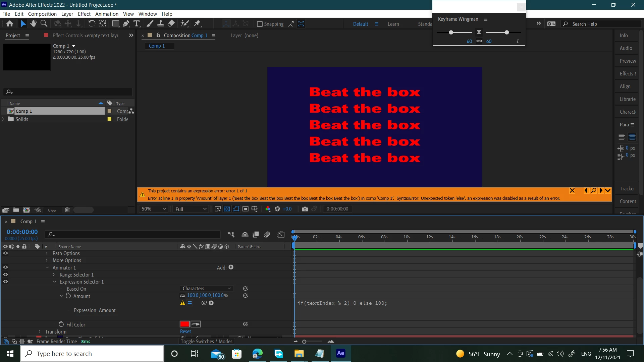Click the Take Snapshot camera icon
The height and width of the screenshot is (362, 644).
click(305, 209)
